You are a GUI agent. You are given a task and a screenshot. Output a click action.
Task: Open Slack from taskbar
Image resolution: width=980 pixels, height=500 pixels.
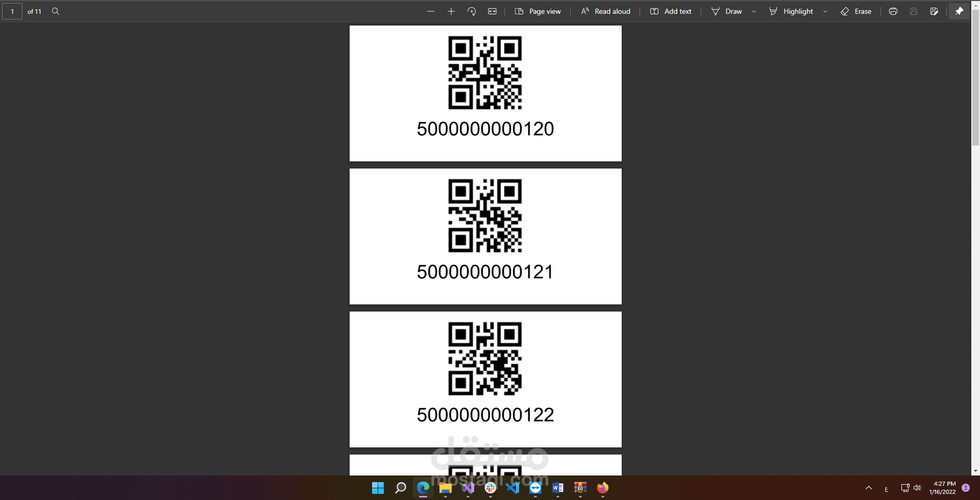(491, 488)
